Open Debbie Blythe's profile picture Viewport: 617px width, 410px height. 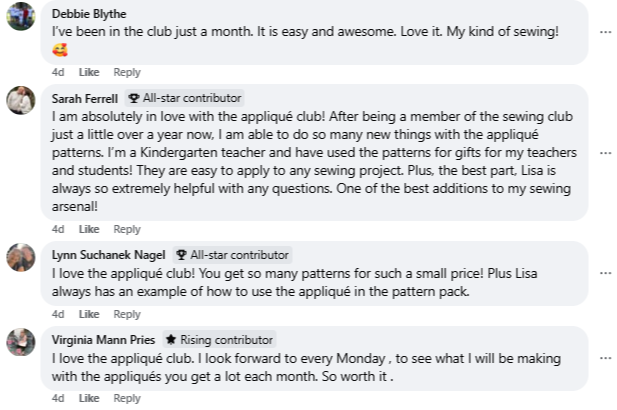pos(20,16)
